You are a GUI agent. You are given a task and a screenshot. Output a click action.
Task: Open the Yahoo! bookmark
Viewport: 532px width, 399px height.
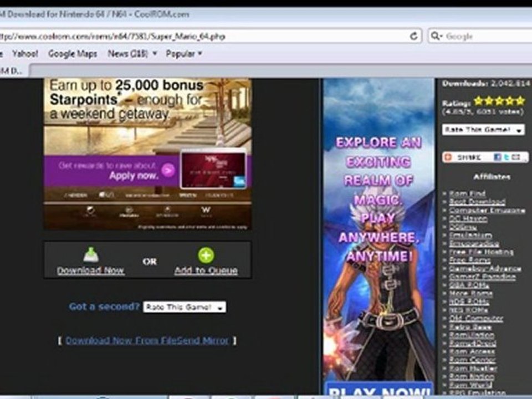click(x=25, y=54)
